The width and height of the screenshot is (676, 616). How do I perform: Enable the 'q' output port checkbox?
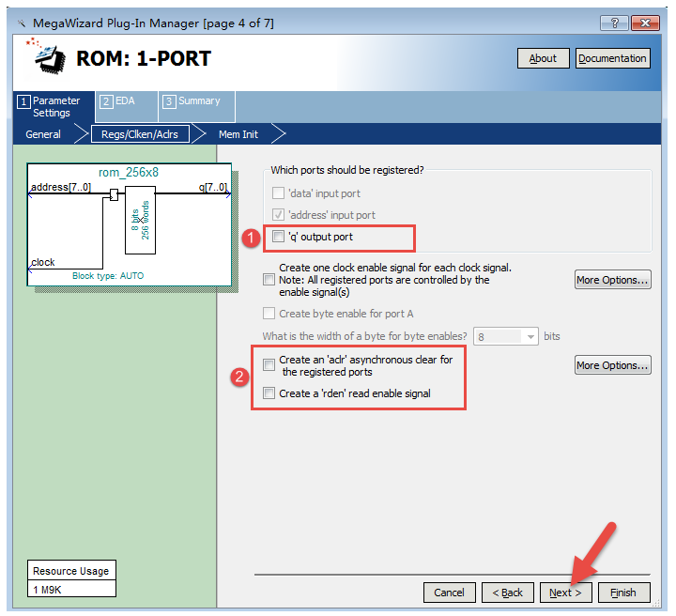coord(278,237)
